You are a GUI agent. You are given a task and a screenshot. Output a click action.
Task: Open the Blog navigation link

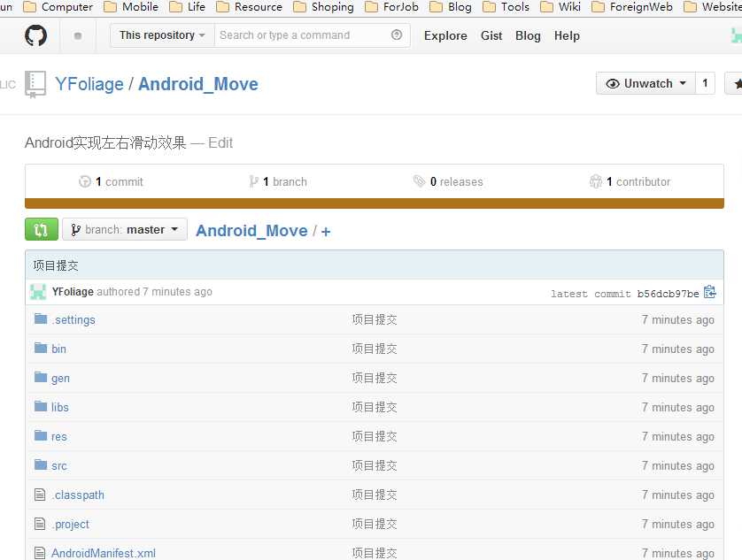528,36
